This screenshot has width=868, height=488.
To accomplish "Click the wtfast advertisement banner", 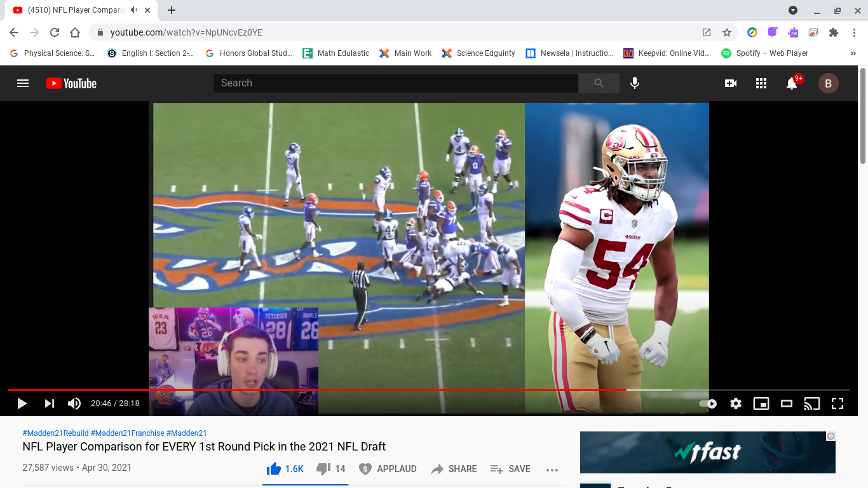I will coord(708,452).
